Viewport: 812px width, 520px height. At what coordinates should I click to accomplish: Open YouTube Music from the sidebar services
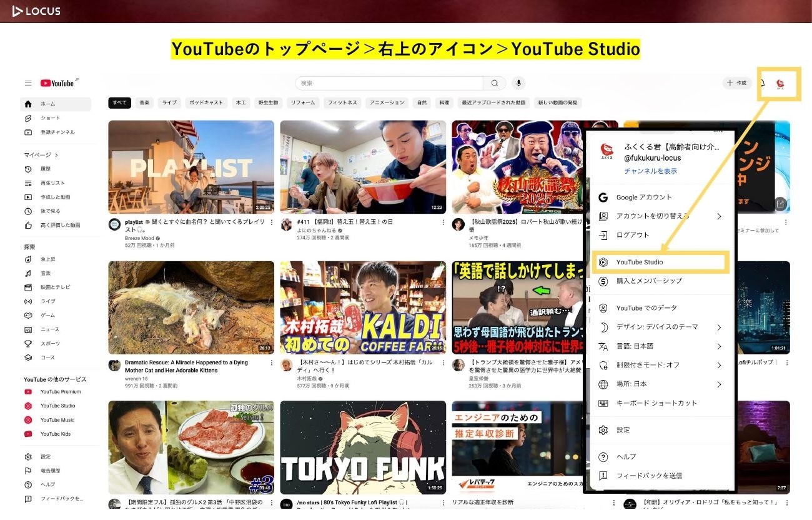coord(57,420)
